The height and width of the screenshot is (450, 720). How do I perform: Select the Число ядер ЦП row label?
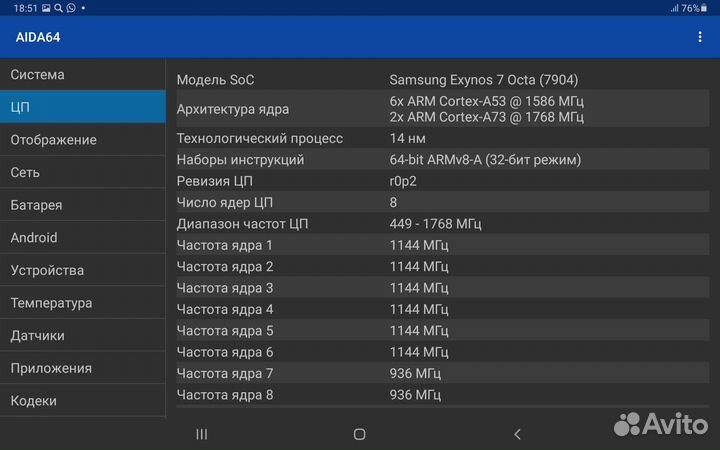pyautogui.click(x=225, y=202)
